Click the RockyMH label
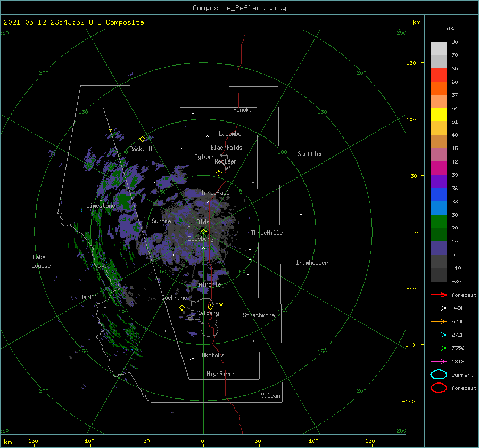The height and width of the screenshot is (448, 479). tap(141, 149)
